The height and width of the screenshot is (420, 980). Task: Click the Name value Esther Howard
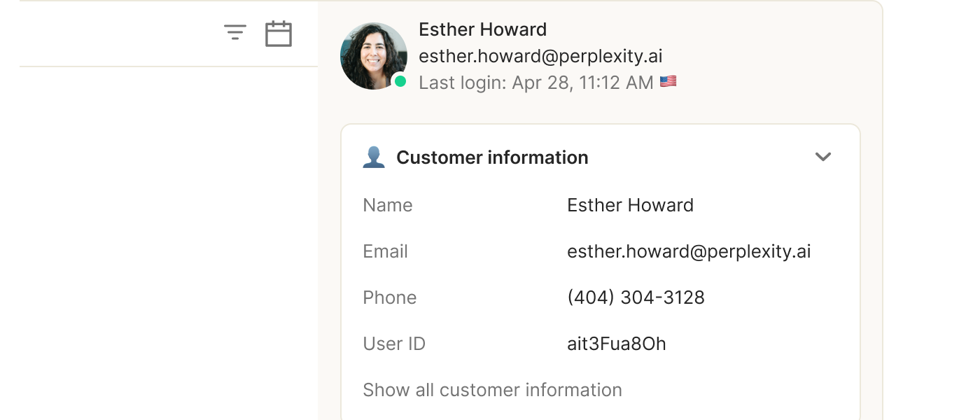(630, 205)
